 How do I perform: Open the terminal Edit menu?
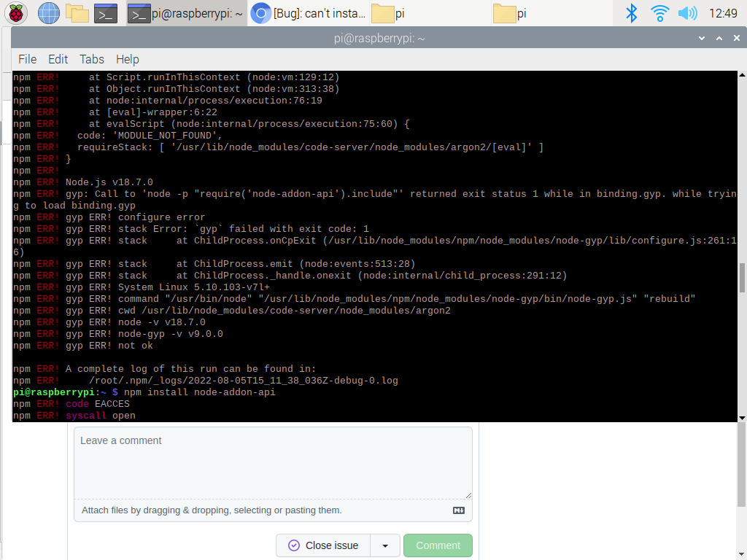coord(58,59)
